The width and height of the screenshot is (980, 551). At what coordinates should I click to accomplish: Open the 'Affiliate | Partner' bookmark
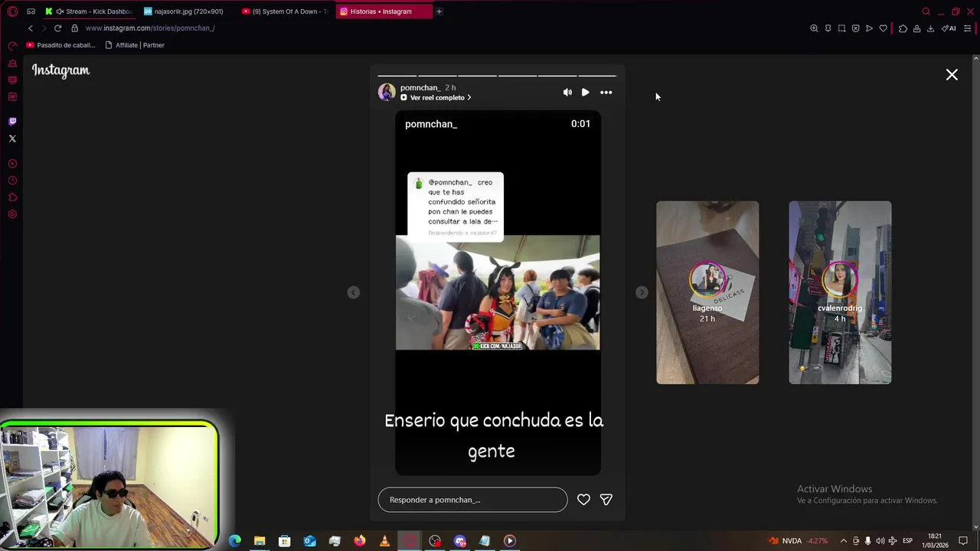click(135, 45)
